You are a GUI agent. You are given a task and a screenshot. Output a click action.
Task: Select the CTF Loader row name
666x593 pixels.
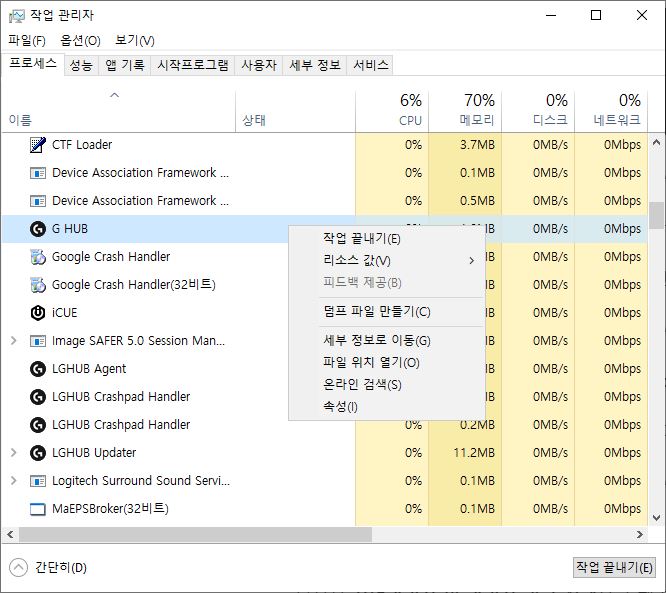pyautogui.click(x=82, y=145)
